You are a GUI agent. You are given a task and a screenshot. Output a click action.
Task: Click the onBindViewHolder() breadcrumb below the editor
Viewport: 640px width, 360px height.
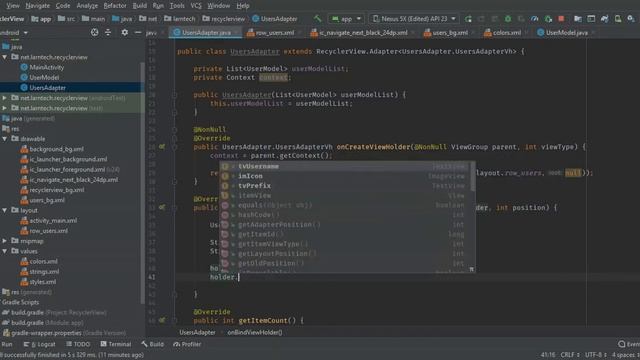pos(255,332)
